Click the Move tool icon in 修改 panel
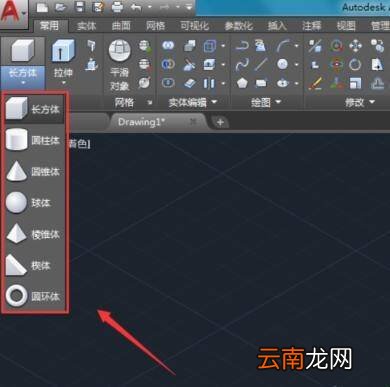Image resolution: width=390 pixels, height=387 pixels. click(x=356, y=46)
